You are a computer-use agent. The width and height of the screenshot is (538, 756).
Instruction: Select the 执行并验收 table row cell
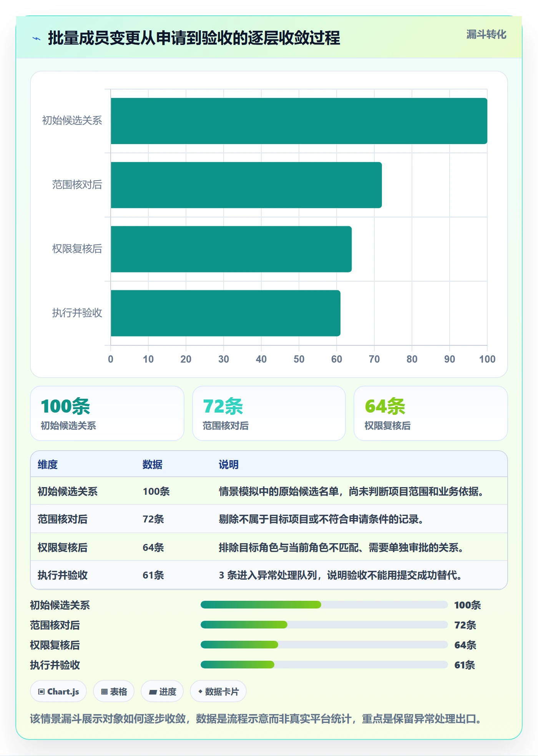pos(63,575)
